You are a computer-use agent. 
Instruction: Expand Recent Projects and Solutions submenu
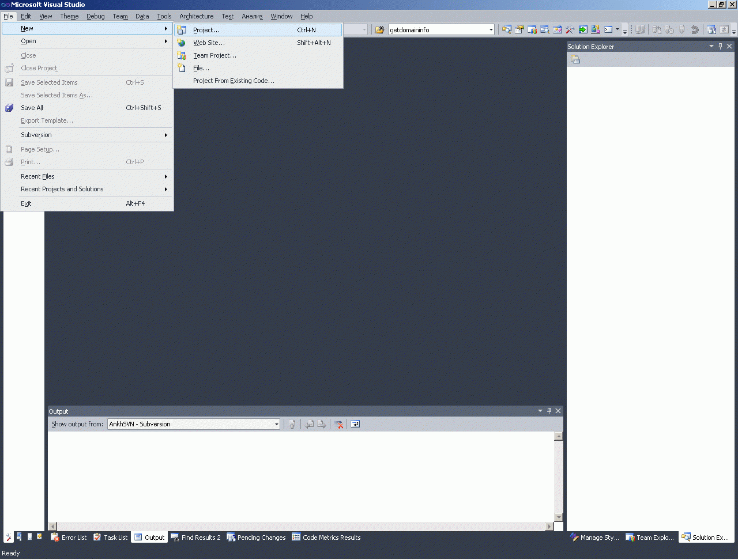88,189
